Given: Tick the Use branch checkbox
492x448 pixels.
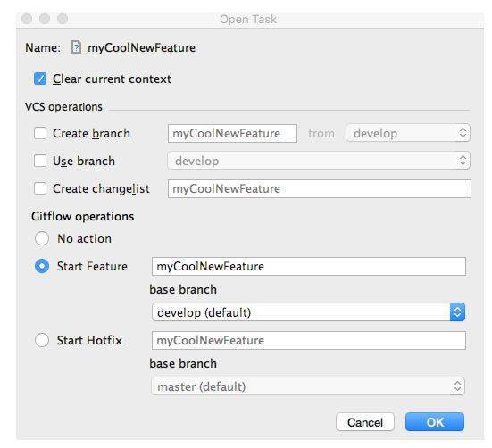Looking at the screenshot, I should click(40, 161).
